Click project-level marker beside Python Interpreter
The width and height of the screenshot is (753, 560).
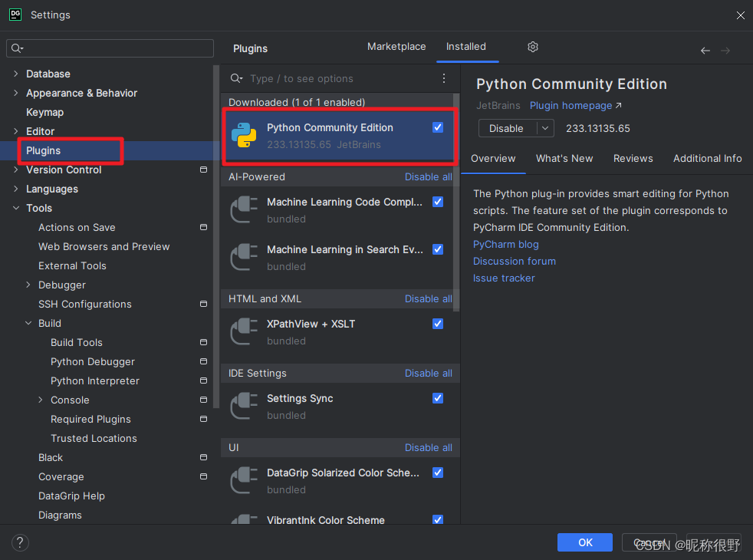click(x=204, y=380)
